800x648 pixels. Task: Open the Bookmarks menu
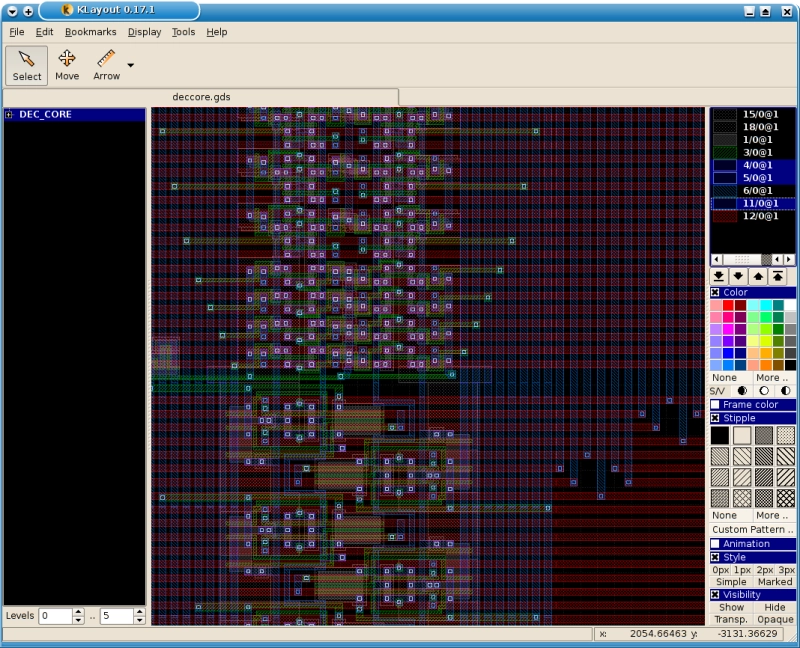(90, 32)
